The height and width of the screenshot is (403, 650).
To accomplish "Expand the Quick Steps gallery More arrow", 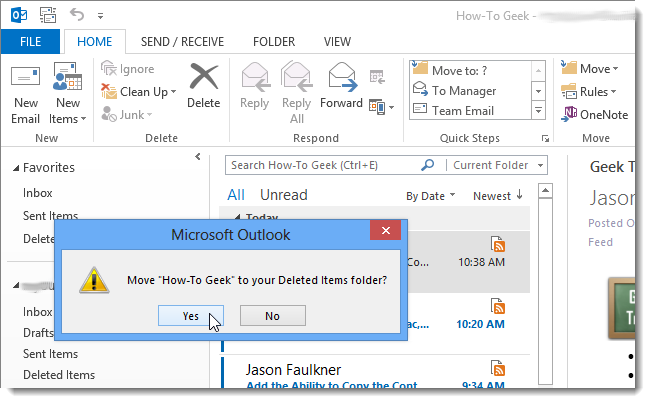I will point(538,111).
